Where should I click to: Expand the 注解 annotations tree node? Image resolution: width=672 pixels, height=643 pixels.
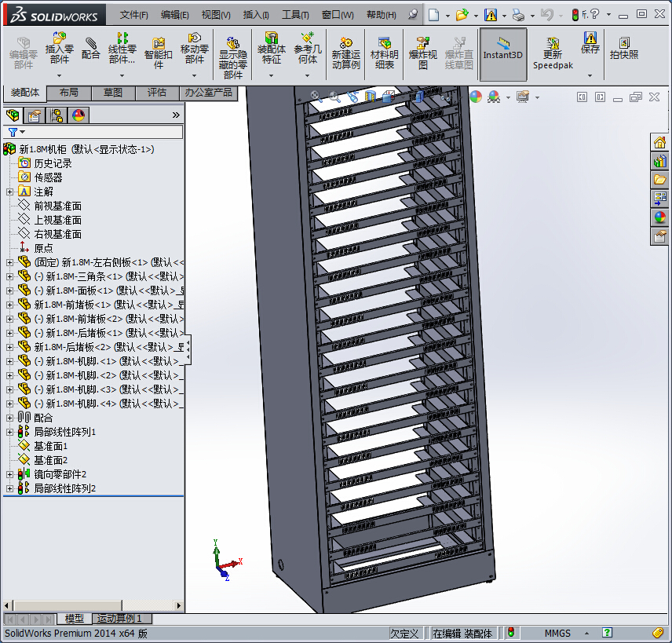9,192
